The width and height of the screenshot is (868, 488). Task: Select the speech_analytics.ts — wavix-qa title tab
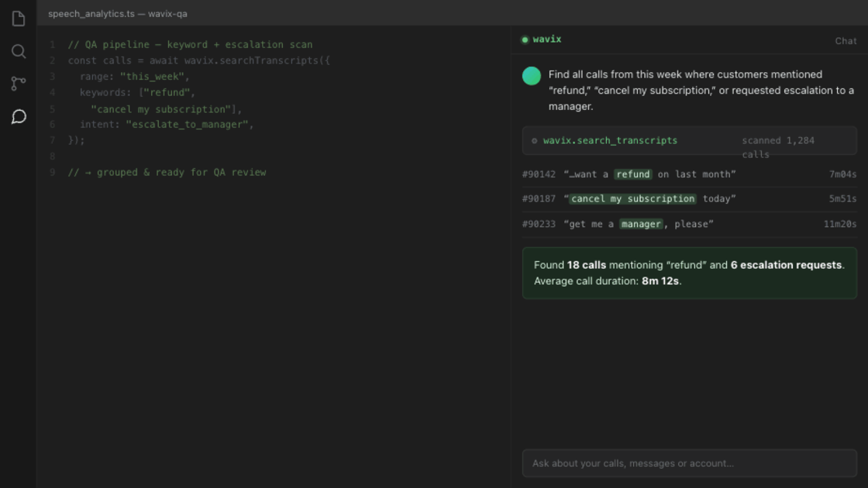tap(117, 14)
